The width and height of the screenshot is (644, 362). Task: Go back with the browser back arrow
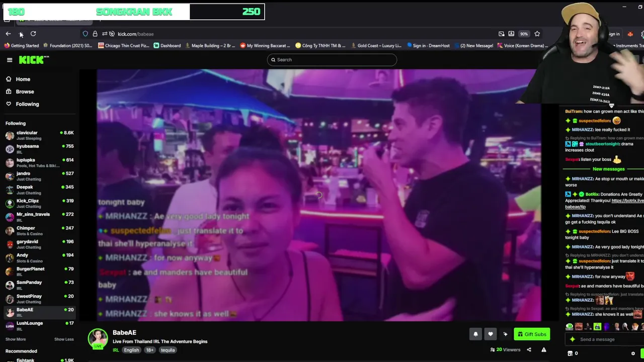point(8,34)
